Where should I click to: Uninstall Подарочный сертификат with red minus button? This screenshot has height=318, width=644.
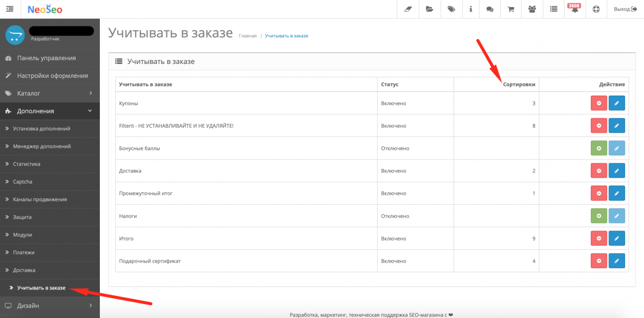(598, 261)
